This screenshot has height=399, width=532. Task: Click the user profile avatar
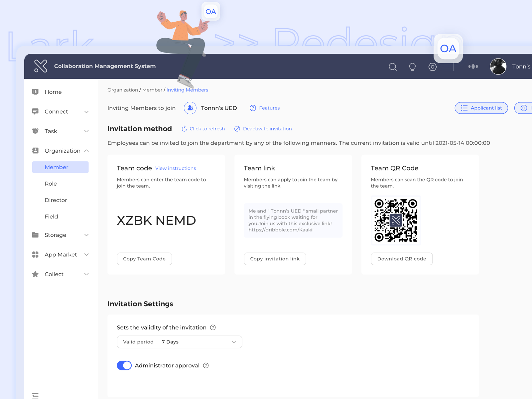click(x=498, y=66)
